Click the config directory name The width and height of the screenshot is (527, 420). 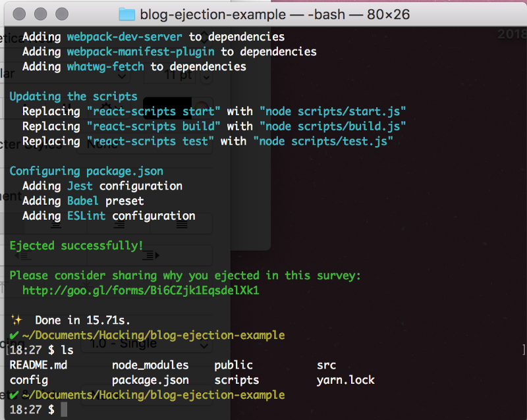tap(28, 380)
